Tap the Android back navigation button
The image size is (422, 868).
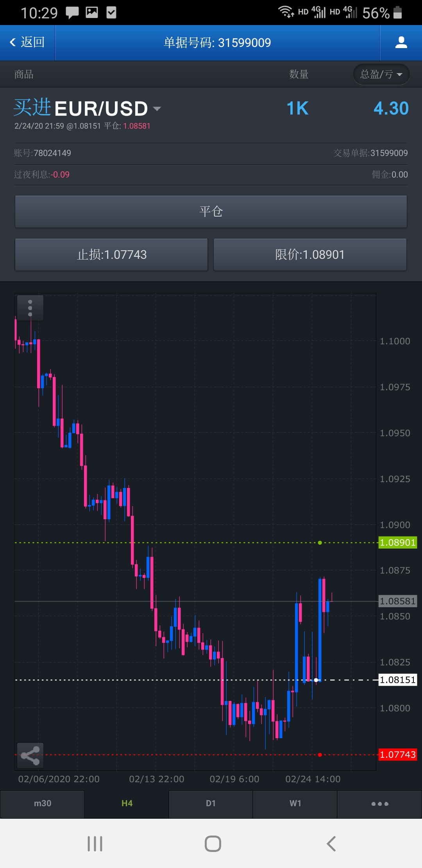pos(331,844)
